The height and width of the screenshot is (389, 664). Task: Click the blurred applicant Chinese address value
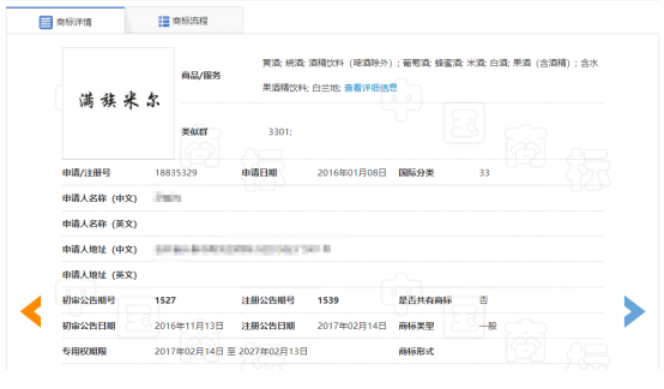(x=243, y=249)
